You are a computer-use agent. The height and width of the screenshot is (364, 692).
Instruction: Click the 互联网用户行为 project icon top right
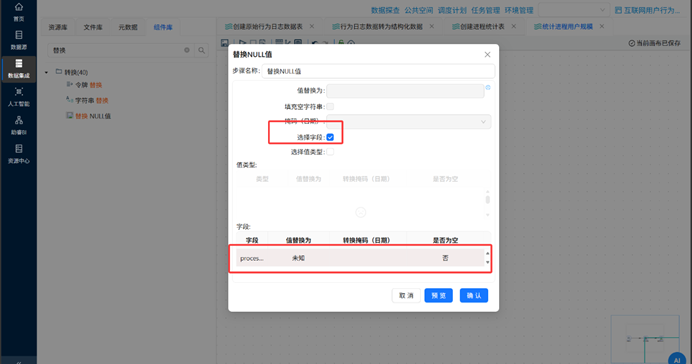coord(618,10)
